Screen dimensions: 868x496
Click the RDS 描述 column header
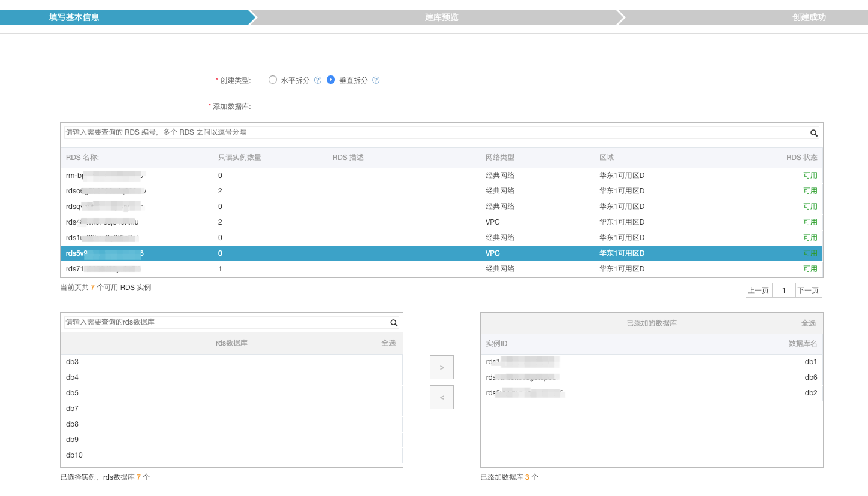[x=348, y=158]
